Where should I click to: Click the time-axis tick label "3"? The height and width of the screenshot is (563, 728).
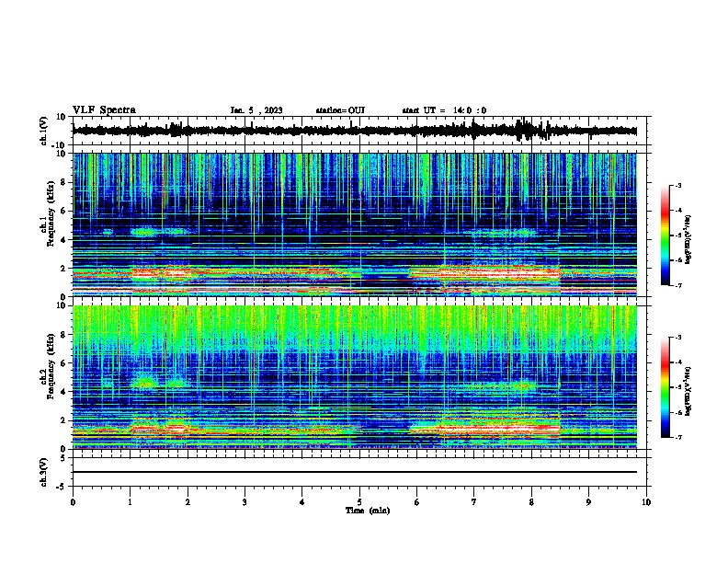(245, 502)
